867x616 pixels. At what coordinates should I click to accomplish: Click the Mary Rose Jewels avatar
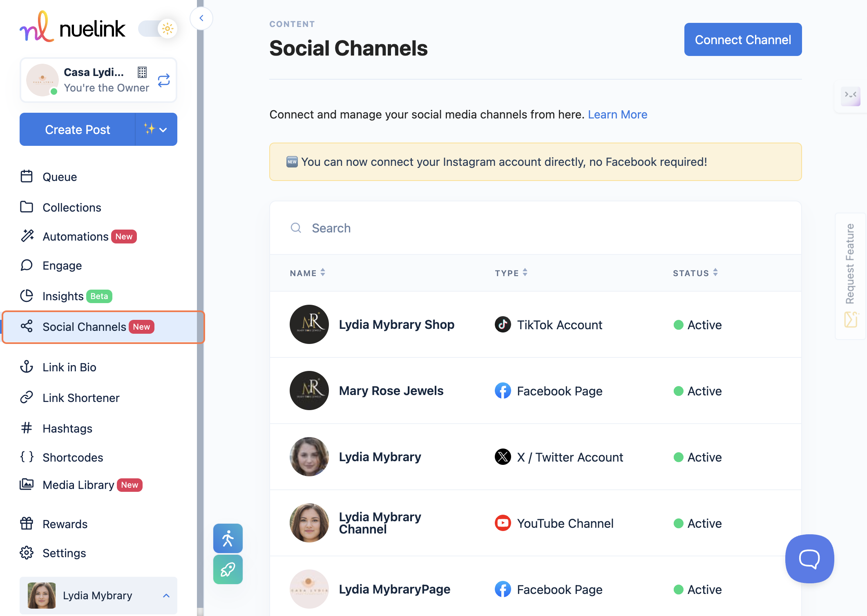[x=309, y=391]
